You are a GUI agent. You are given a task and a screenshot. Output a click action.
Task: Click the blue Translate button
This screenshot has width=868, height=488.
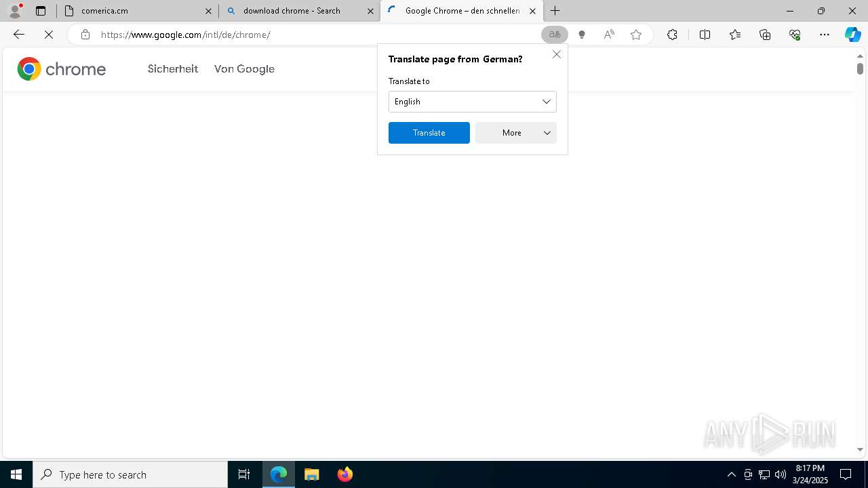[429, 133]
